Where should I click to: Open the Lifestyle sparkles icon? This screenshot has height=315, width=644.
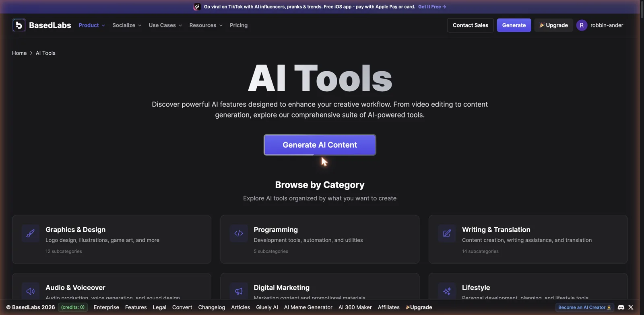[447, 291]
